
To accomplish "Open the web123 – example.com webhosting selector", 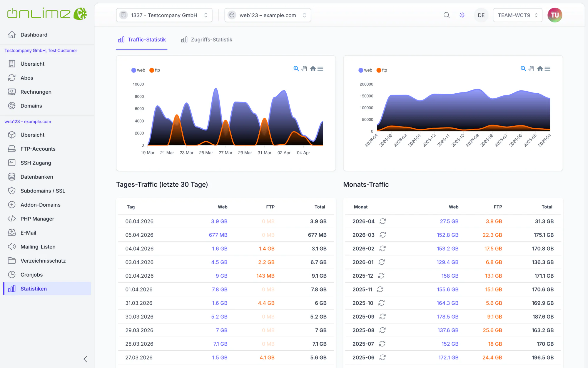I will click(x=268, y=15).
